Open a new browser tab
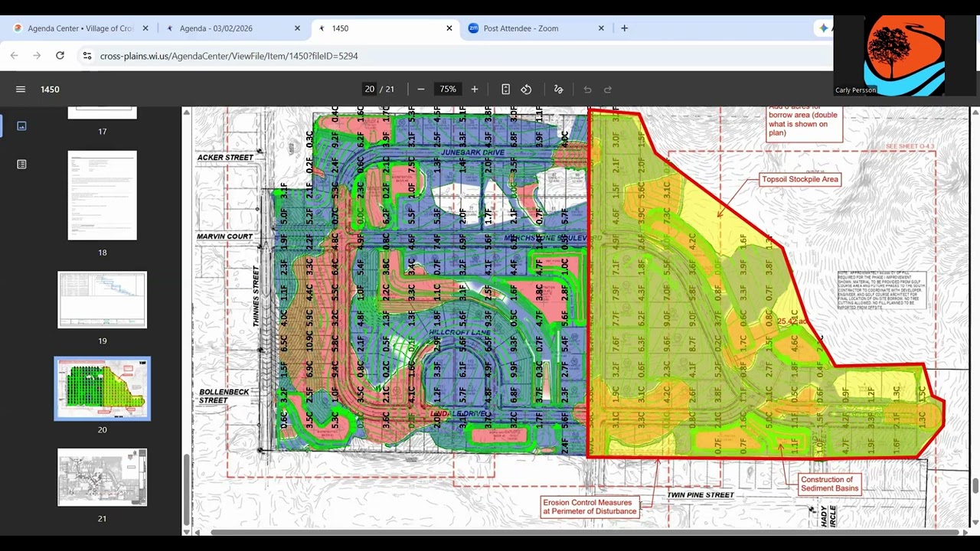Image resolution: width=980 pixels, height=551 pixels. pyautogui.click(x=624, y=28)
